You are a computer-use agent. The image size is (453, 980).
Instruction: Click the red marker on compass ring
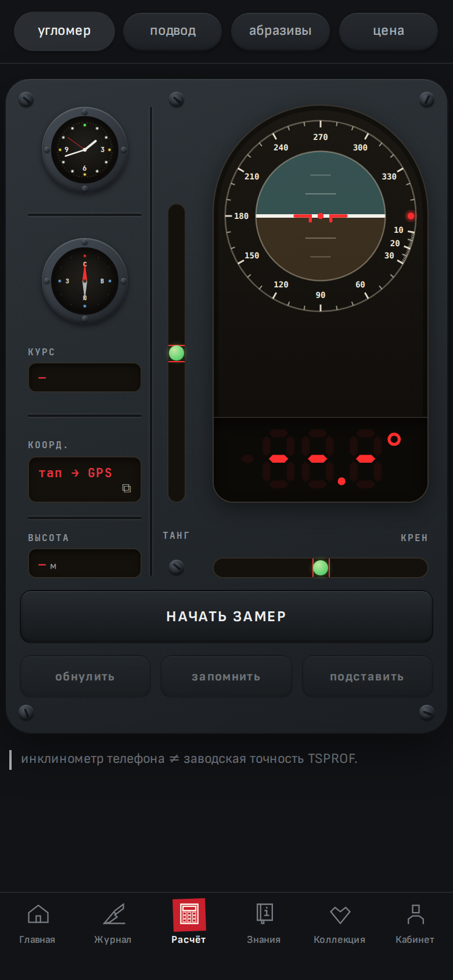[411, 216]
